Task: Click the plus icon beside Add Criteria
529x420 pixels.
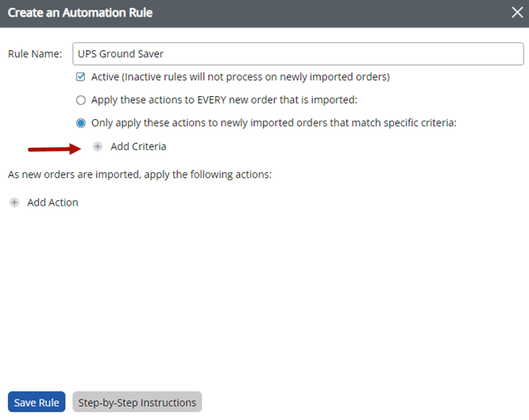Action: [x=98, y=147]
